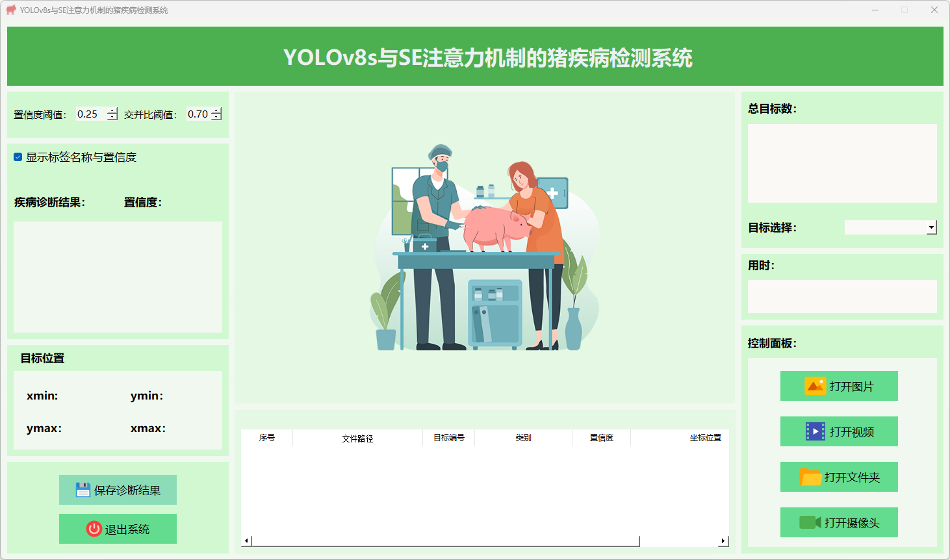Open a folder with 打开文件夹 button

pyautogui.click(x=839, y=477)
